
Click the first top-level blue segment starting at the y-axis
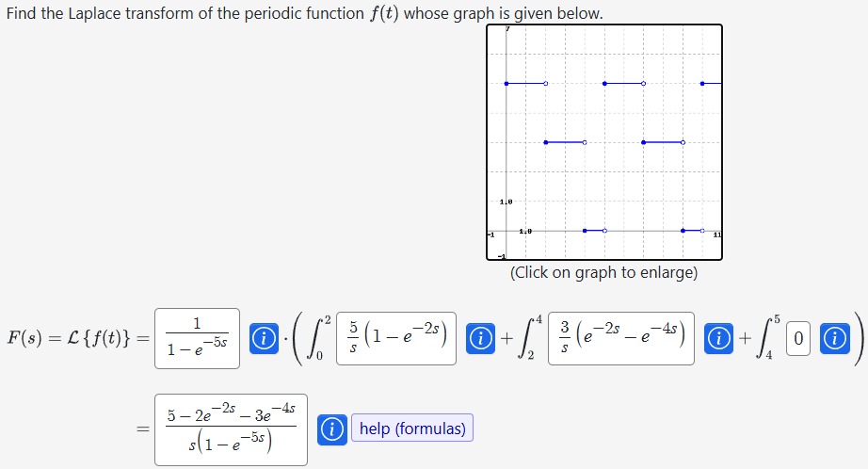click(x=526, y=84)
